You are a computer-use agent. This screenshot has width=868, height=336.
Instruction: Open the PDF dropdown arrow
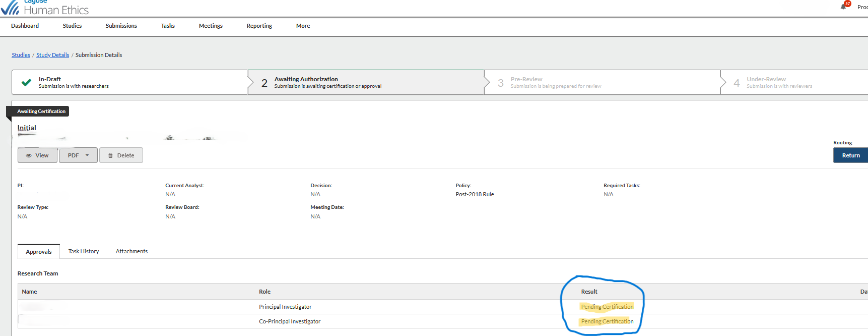point(87,155)
